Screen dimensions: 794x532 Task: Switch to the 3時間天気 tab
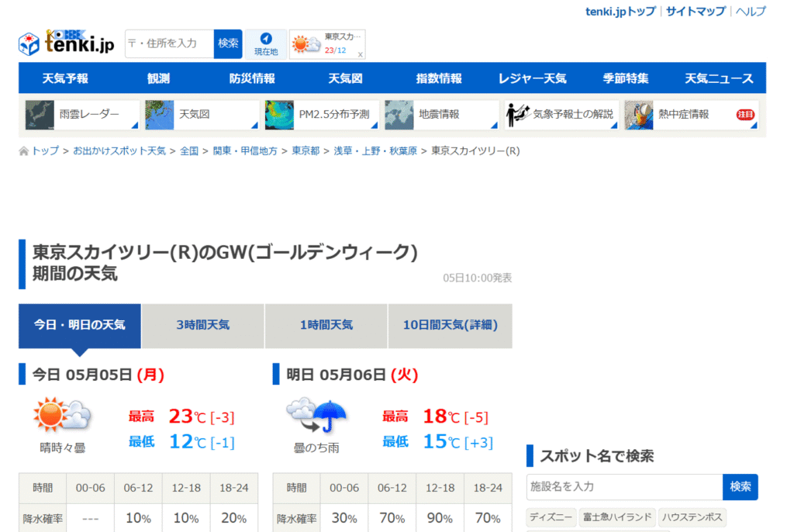tap(203, 326)
